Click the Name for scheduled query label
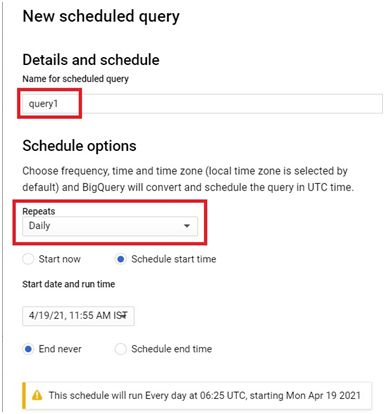This screenshot has height=414, width=385. 75,79
